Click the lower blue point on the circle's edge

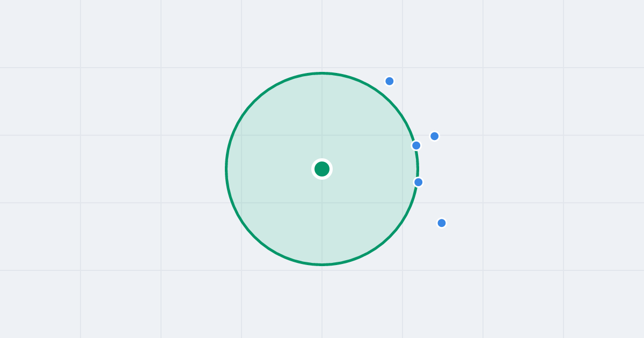coord(419,182)
